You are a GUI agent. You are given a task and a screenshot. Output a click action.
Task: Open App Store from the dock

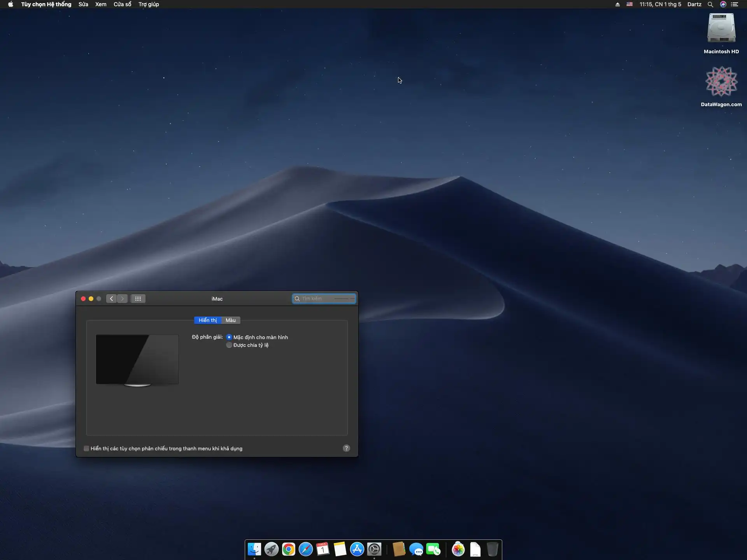click(357, 549)
